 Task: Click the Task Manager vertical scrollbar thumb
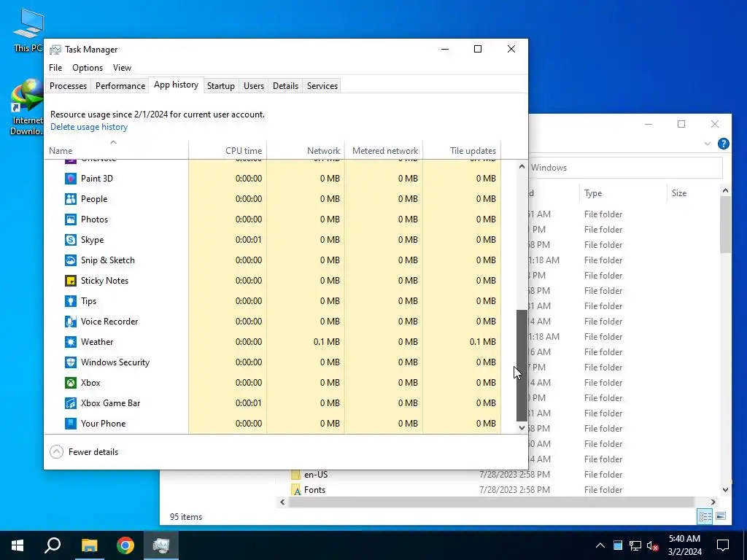click(522, 365)
